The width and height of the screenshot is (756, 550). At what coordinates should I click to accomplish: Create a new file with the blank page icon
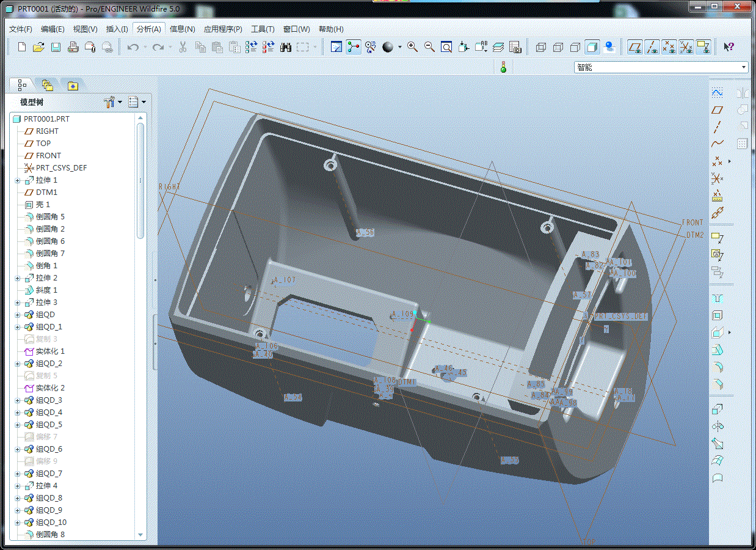(22, 47)
